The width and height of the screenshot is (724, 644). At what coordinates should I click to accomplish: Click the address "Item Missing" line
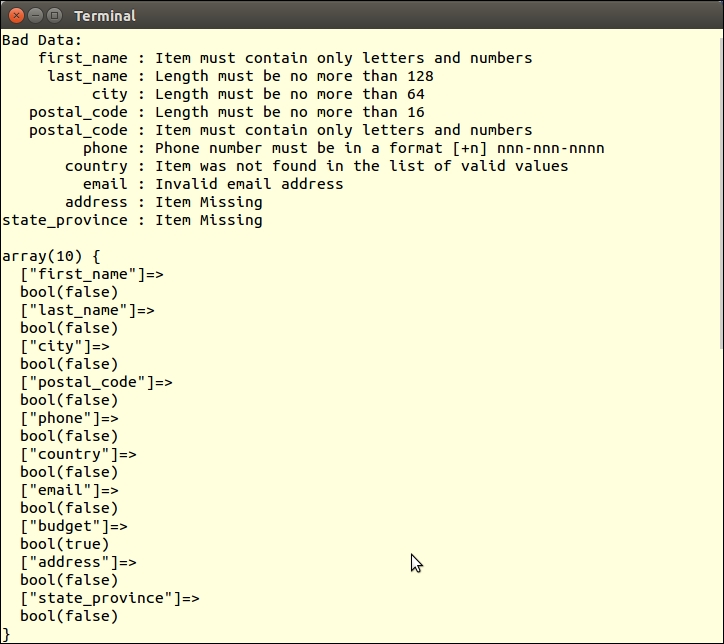coord(208,202)
